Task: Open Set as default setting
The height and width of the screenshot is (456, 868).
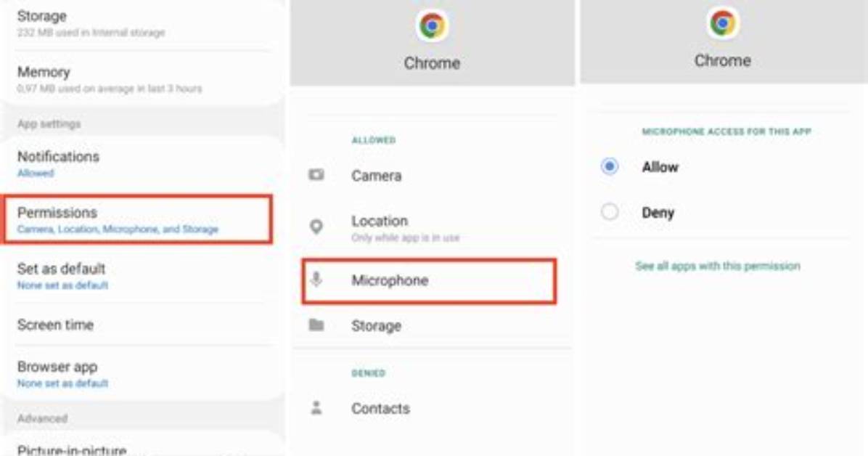Action: [x=143, y=276]
